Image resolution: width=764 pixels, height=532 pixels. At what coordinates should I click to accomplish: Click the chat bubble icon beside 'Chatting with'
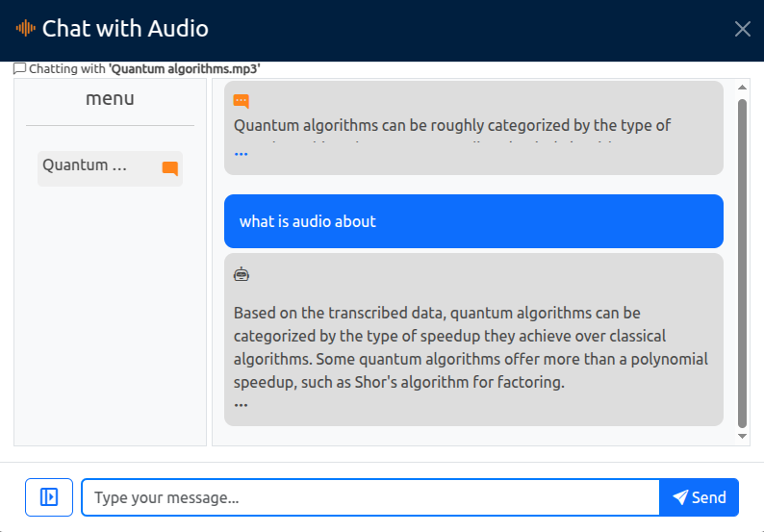[19, 68]
